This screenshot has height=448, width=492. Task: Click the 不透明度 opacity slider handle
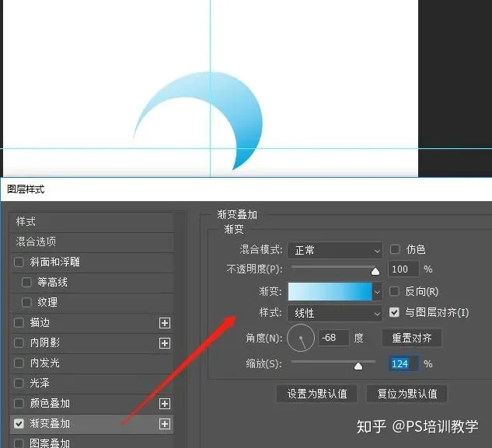[375, 271]
